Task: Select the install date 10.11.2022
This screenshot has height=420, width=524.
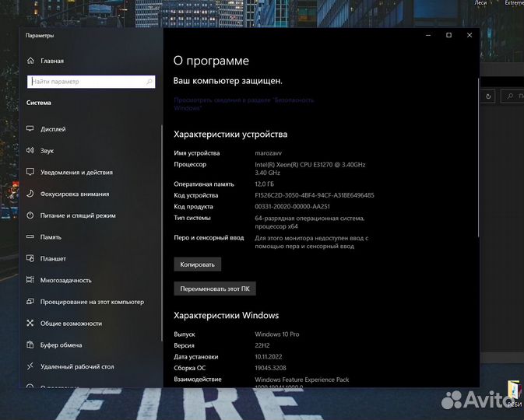Action: tap(269, 356)
